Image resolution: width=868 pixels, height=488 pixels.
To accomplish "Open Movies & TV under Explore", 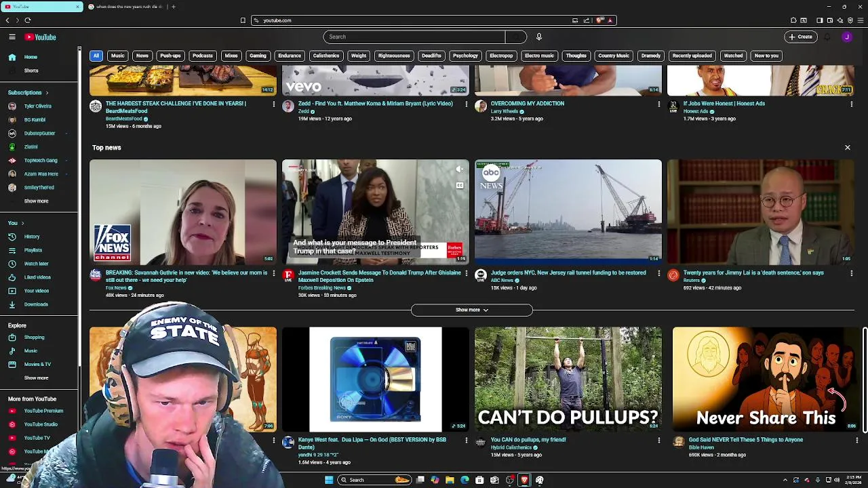I will click(x=39, y=364).
